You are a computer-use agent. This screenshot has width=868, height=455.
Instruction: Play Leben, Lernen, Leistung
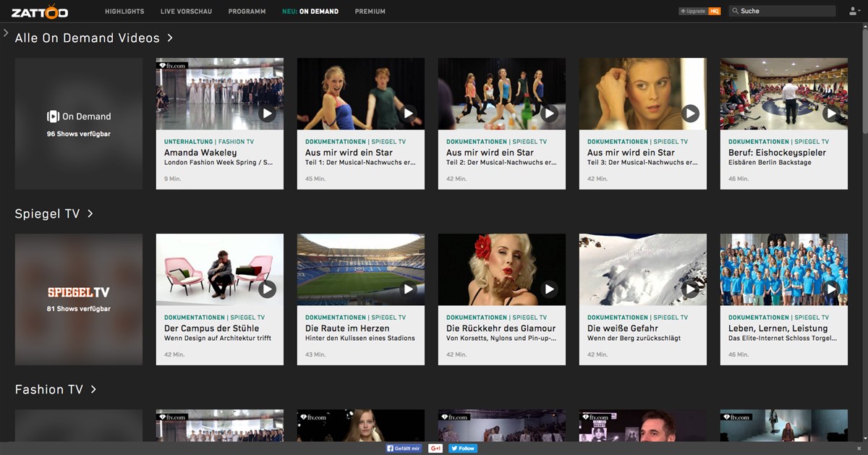point(832,289)
